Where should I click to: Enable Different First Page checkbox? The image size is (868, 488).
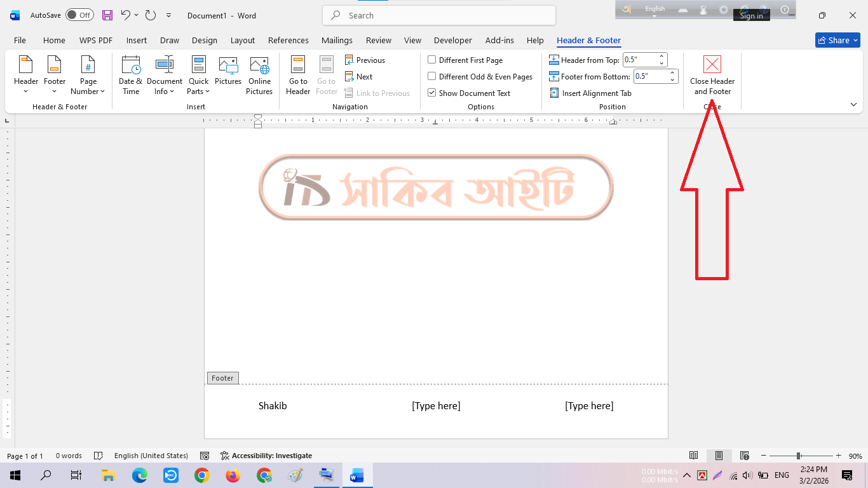point(432,60)
